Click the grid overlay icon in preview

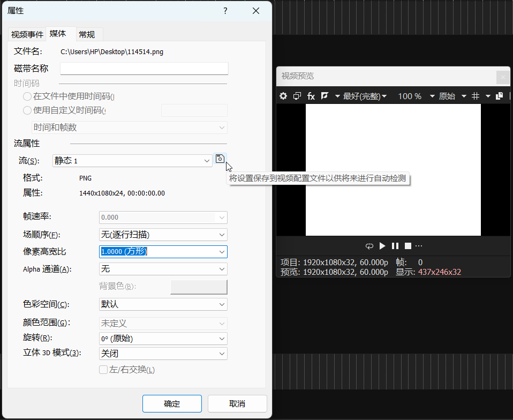coord(475,96)
